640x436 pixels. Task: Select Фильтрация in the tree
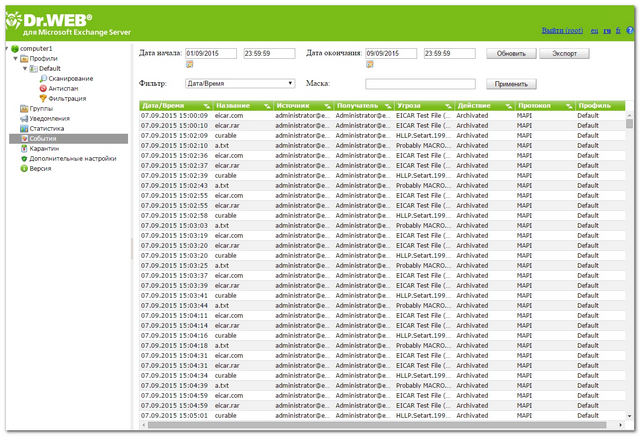tap(67, 98)
